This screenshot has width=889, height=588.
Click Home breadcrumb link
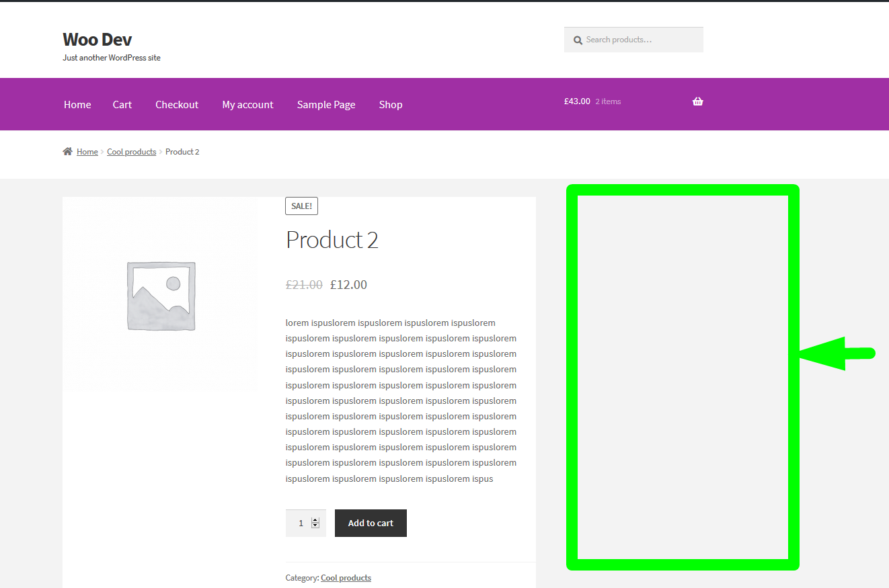click(x=87, y=152)
